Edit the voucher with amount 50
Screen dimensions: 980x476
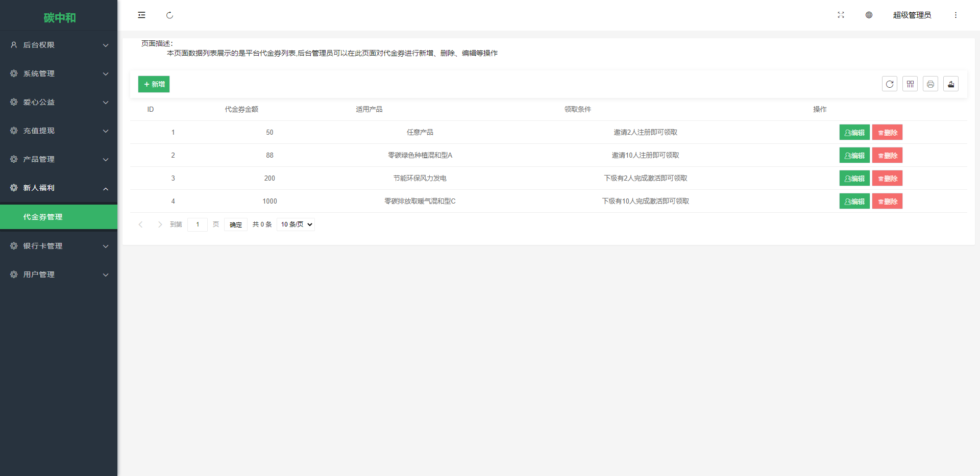(x=854, y=133)
